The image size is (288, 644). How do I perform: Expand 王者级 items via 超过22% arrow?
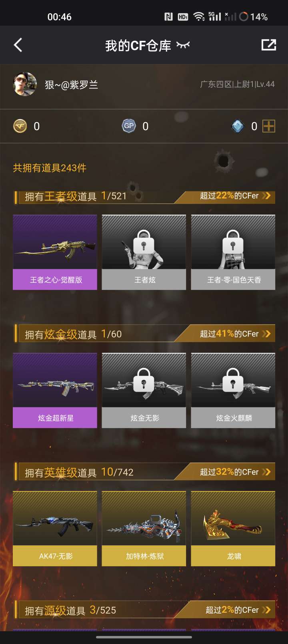266,196
